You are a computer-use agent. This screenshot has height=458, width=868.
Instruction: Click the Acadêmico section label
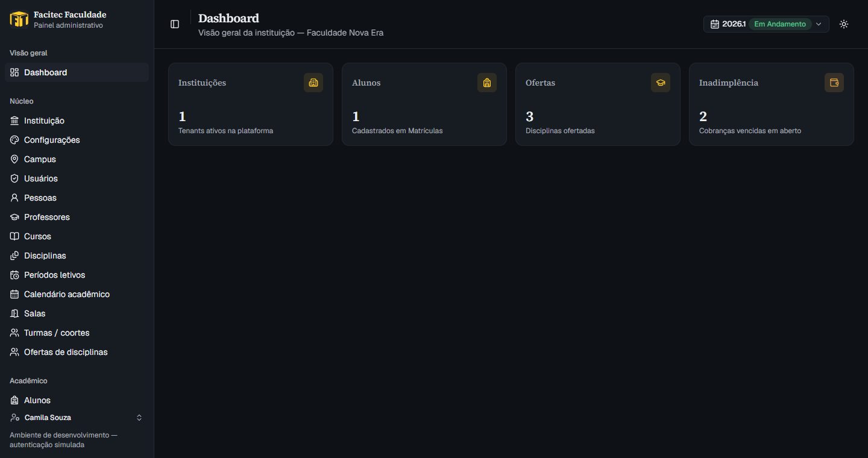pos(28,381)
